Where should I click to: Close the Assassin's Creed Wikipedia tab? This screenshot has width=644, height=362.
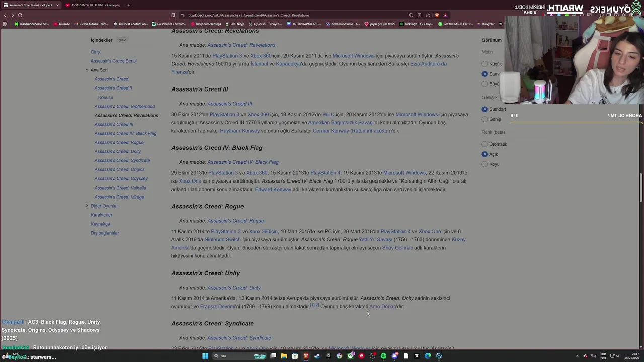pos(57,5)
